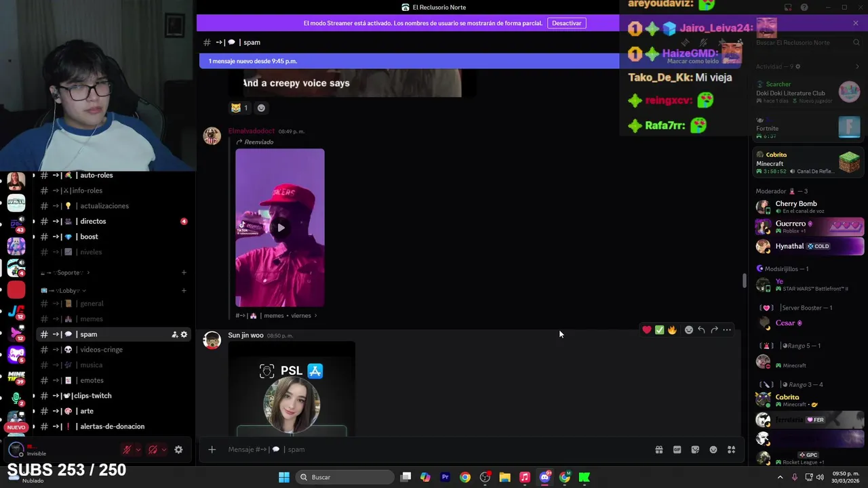The height and width of the screenshot is (488, 868).
Task: Click memes viernes forwarded source link
Action: click(x=276, y=315)
